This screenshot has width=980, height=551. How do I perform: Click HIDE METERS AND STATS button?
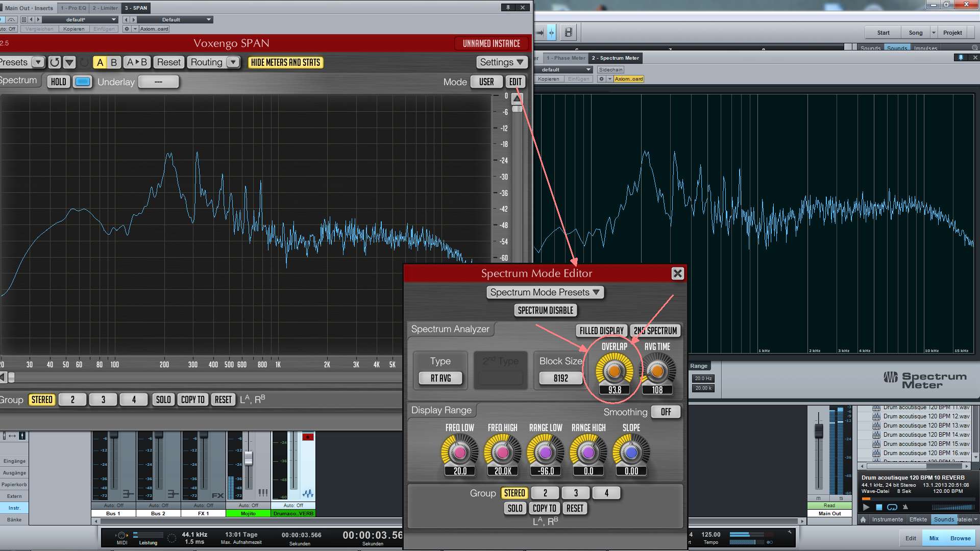pos(285,62)
